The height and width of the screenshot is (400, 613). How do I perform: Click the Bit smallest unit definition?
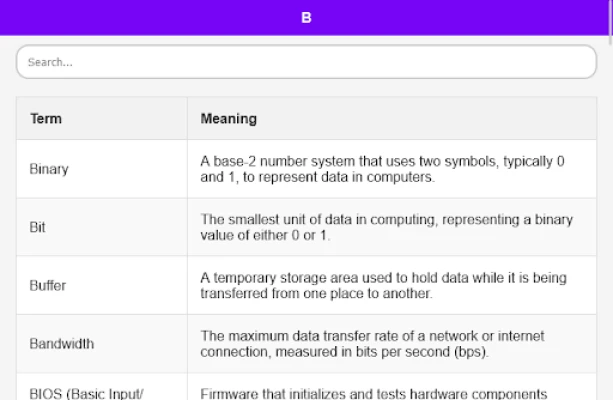pyautogui.click(x=386, y=227)
